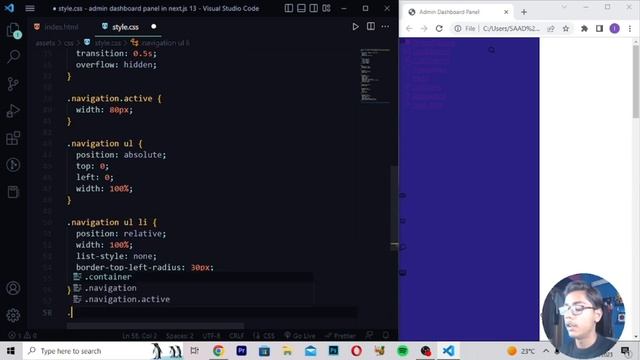Open a new tab in Chrome
This screenshot has width=640, height=360.
(524, 12)
